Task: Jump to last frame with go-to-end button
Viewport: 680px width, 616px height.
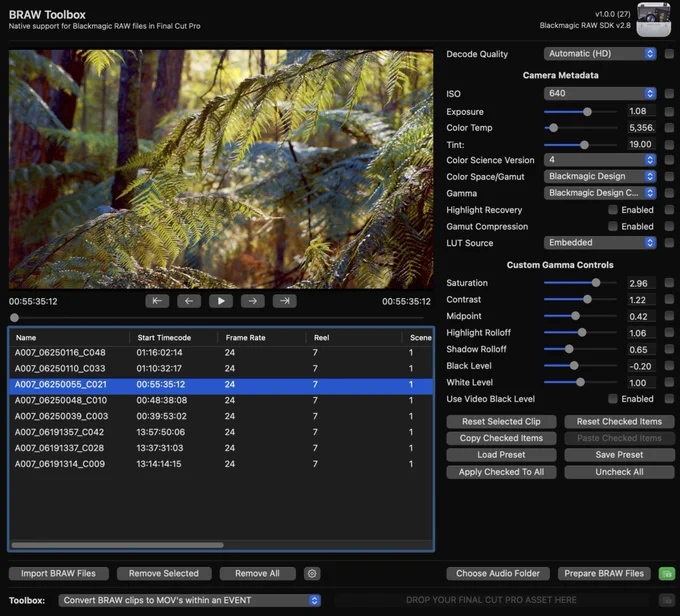Action: pos(284,301)
